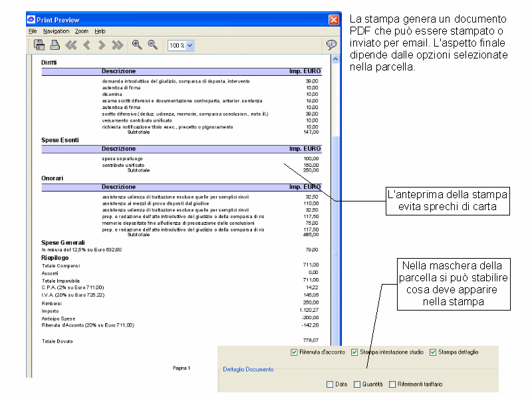Toggle the Stampa dettaglio checkbox

(433, 352)
